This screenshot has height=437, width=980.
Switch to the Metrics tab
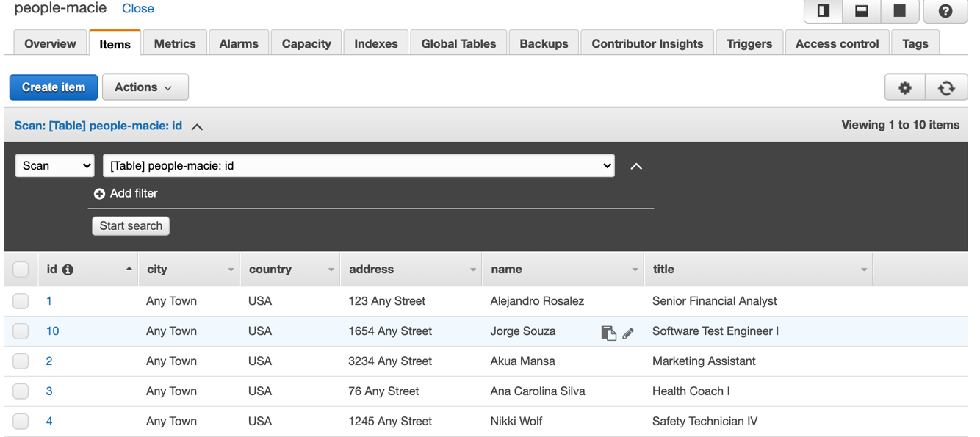pos(175,43)
